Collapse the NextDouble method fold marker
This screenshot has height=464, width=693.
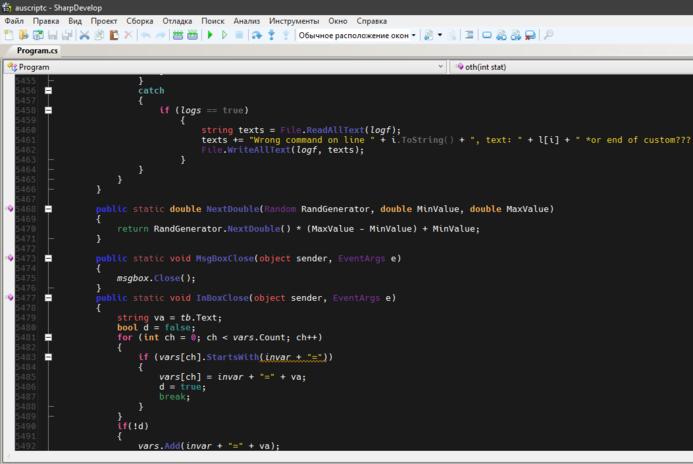48,209
